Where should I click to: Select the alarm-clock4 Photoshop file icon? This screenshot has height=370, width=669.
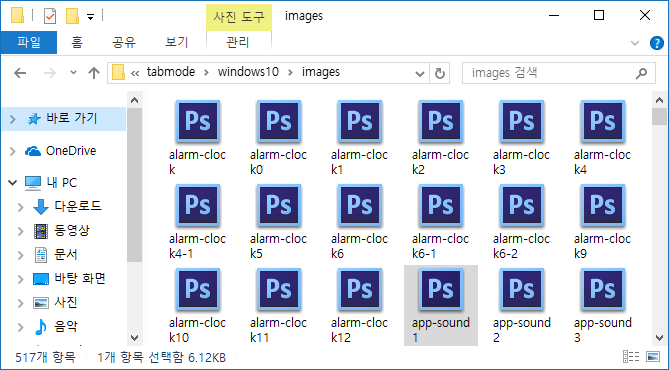click(x=602, y=121)
